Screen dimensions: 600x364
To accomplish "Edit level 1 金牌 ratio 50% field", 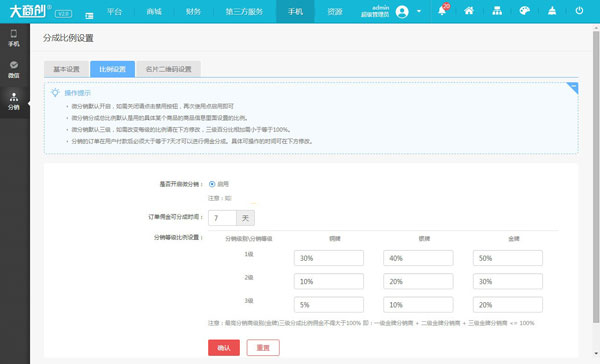I will pyautogui.click(x=508, y=258).
